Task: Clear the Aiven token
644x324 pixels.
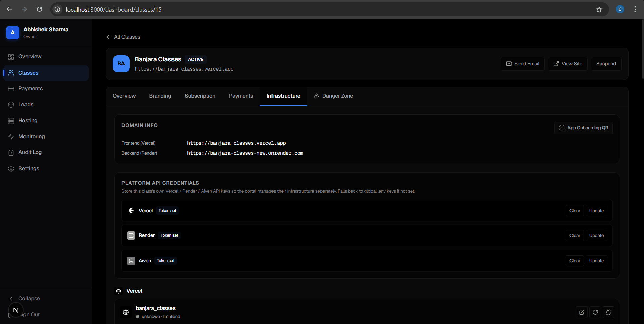Action: [575, 261]
